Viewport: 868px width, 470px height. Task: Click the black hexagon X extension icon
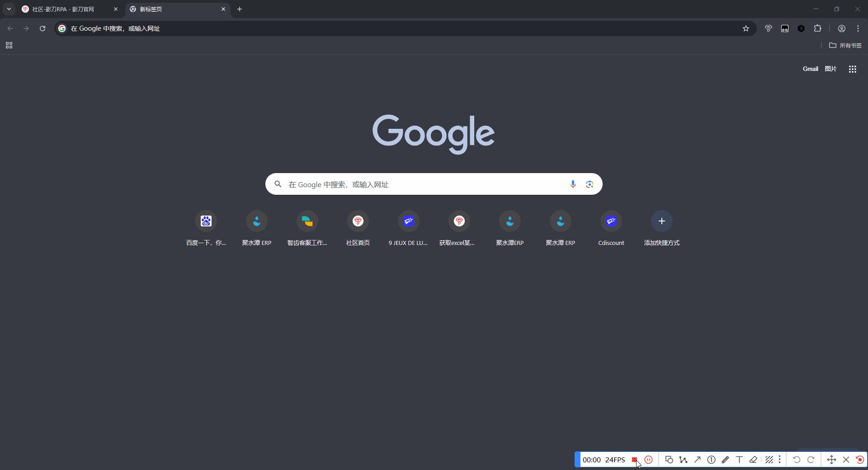[x=801, y=28]
